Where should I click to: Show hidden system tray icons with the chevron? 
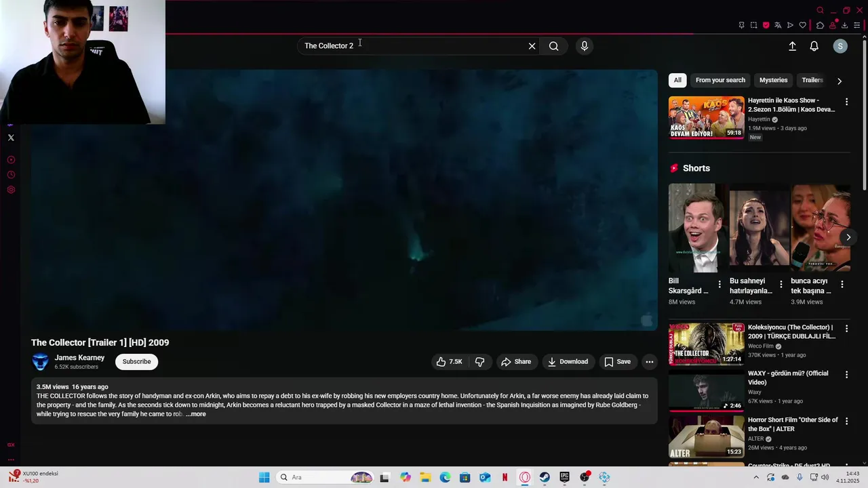(757, 477)
